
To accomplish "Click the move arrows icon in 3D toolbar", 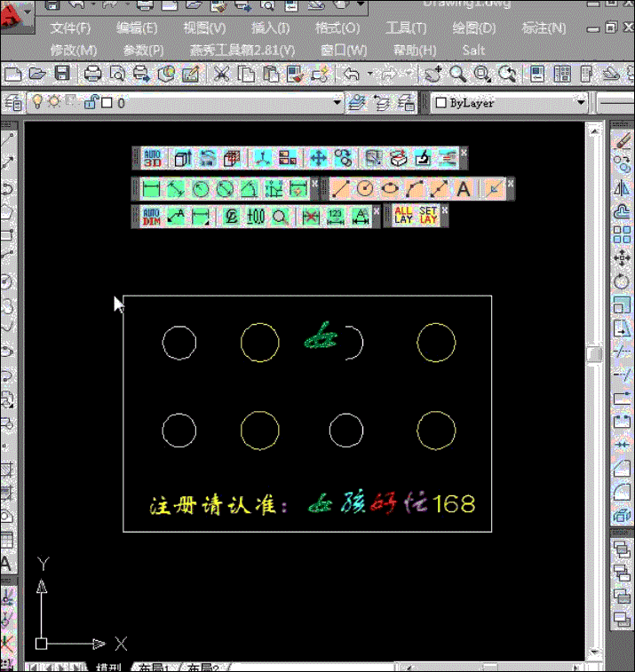I will pos(318,158).
